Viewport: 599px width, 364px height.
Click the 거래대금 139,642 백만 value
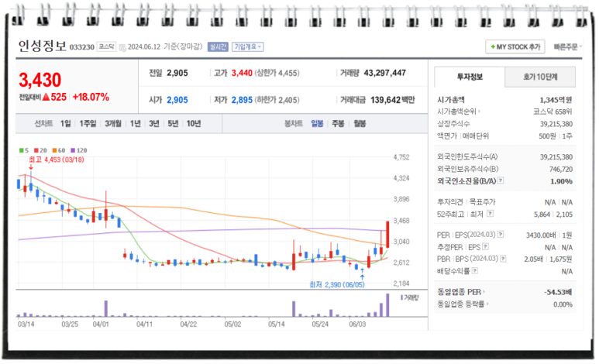(x=392, y=100)
